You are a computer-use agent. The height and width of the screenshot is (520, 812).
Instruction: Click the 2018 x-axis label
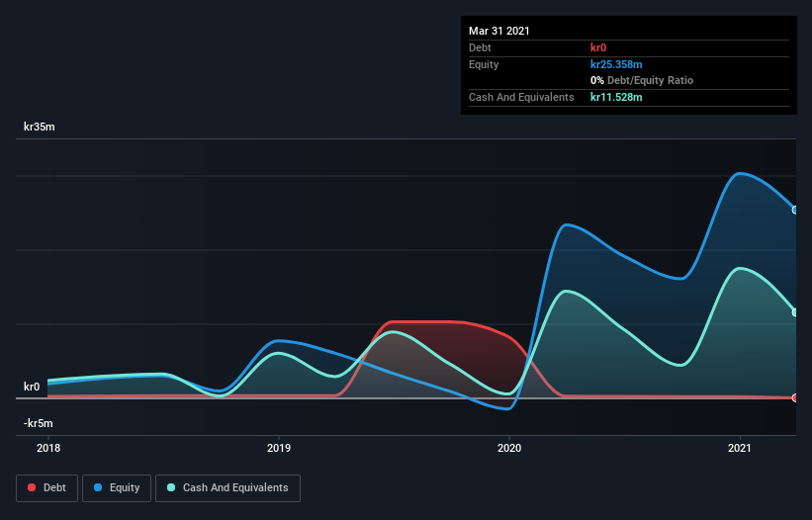48,448
